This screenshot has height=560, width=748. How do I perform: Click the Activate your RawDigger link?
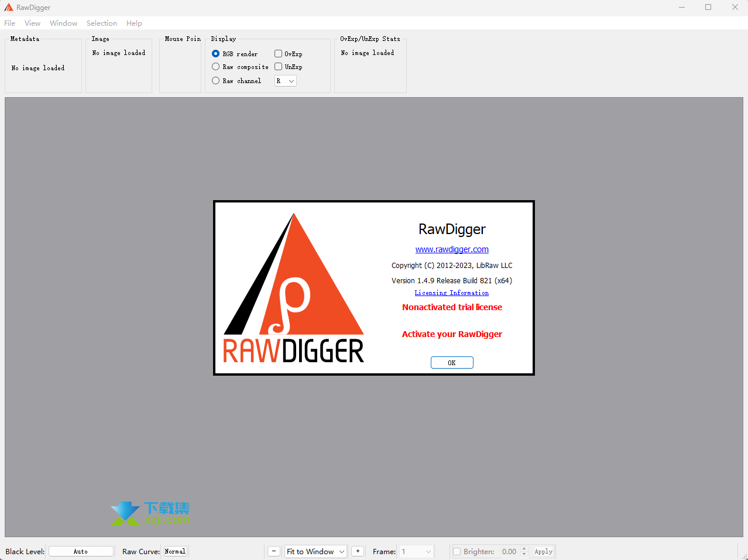coord(452,334)
